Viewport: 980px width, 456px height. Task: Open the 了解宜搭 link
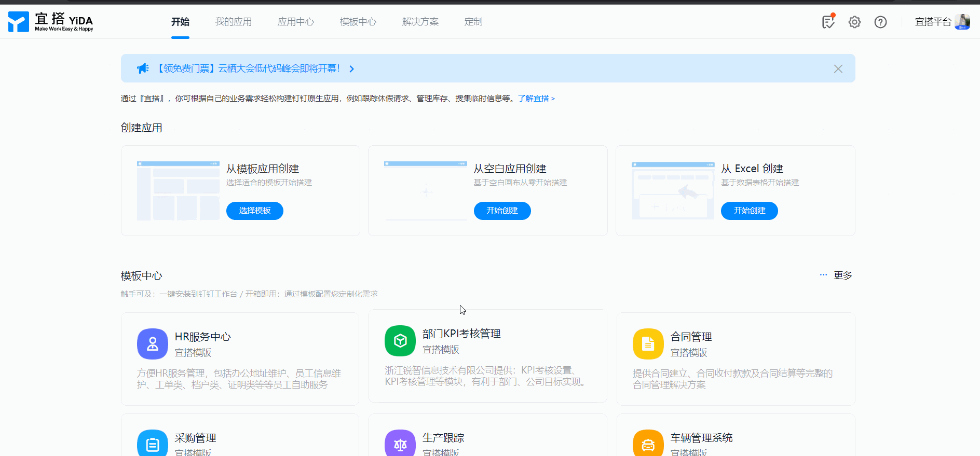point(537,99)
